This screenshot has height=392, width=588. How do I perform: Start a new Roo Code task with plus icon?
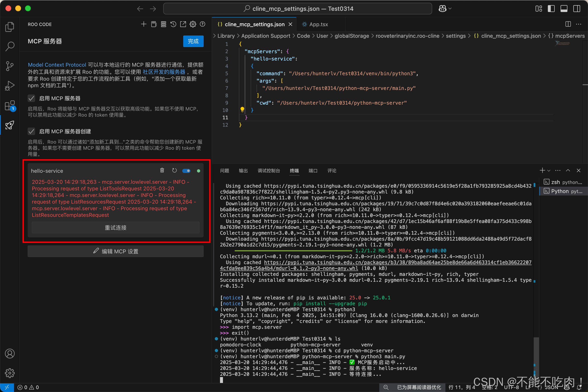[x=144, y=24]
